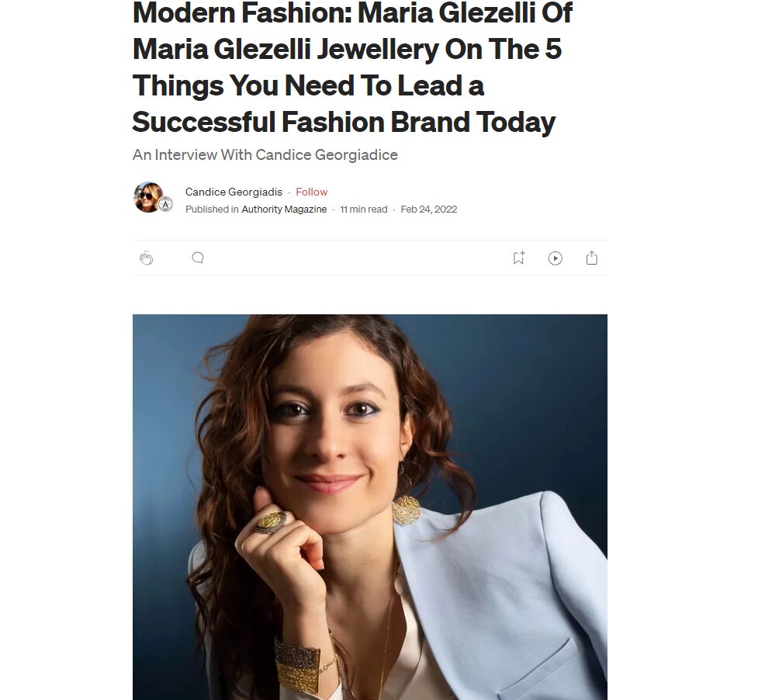Click the interview subtitle text
Image resolution: width=772 pixels, height=700 pixels.
pos(265,154)
